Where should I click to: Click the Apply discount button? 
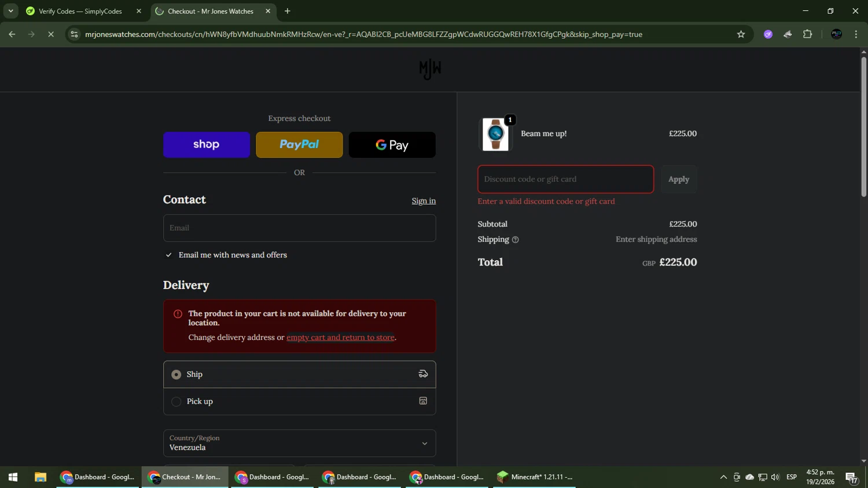click(679, 179)
